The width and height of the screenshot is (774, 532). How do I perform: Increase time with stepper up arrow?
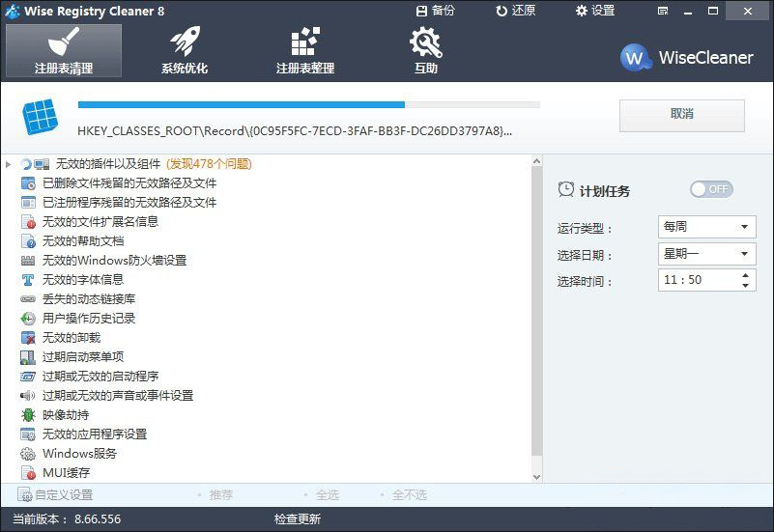[x=745, y=275]
